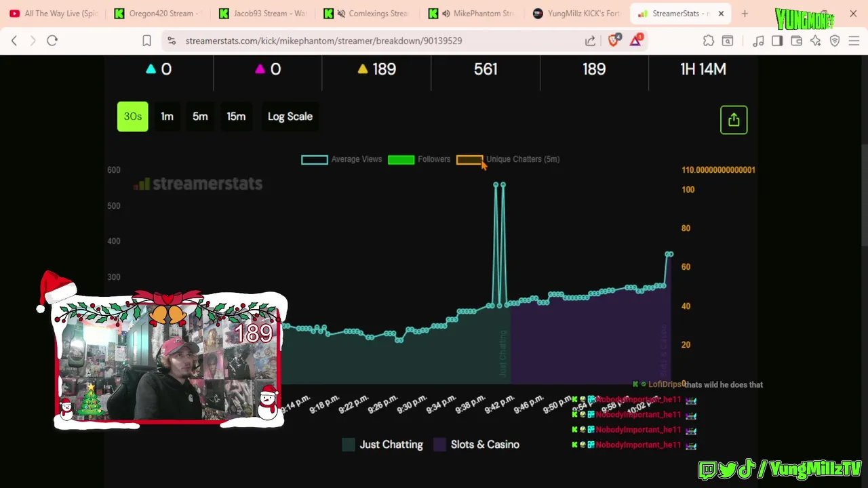The height and width of the screenshot is (488, 868).
Task: Open the browser hamburger menu
Action: pyautogui.click(x=854, y=41)
